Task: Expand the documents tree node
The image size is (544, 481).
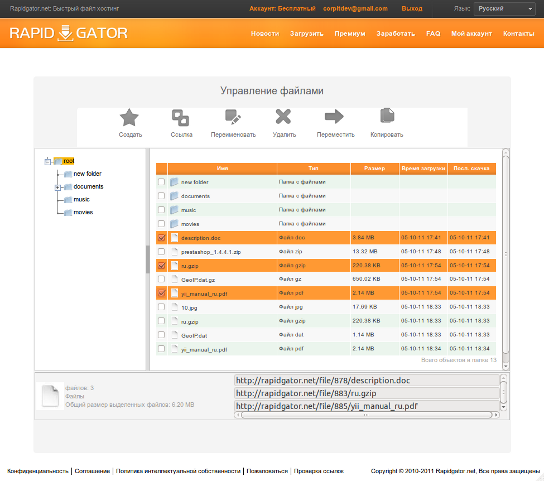Action: [x=58, y=187]
